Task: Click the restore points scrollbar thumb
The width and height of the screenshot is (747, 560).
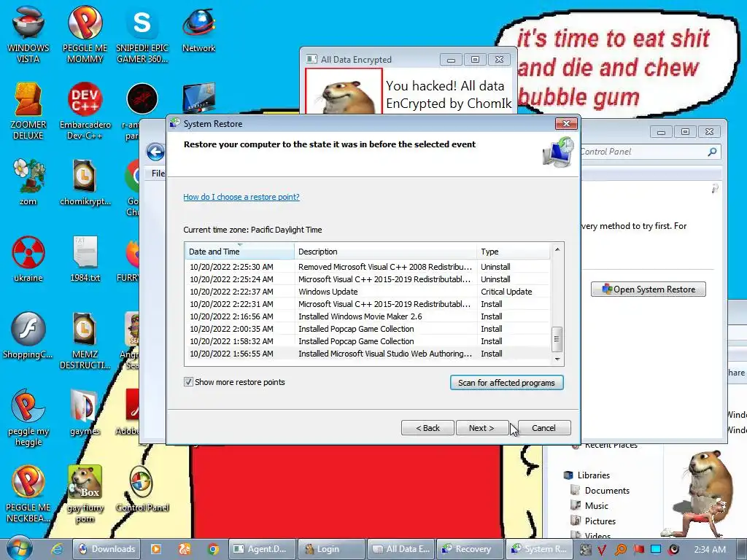Action: (557, 339)
